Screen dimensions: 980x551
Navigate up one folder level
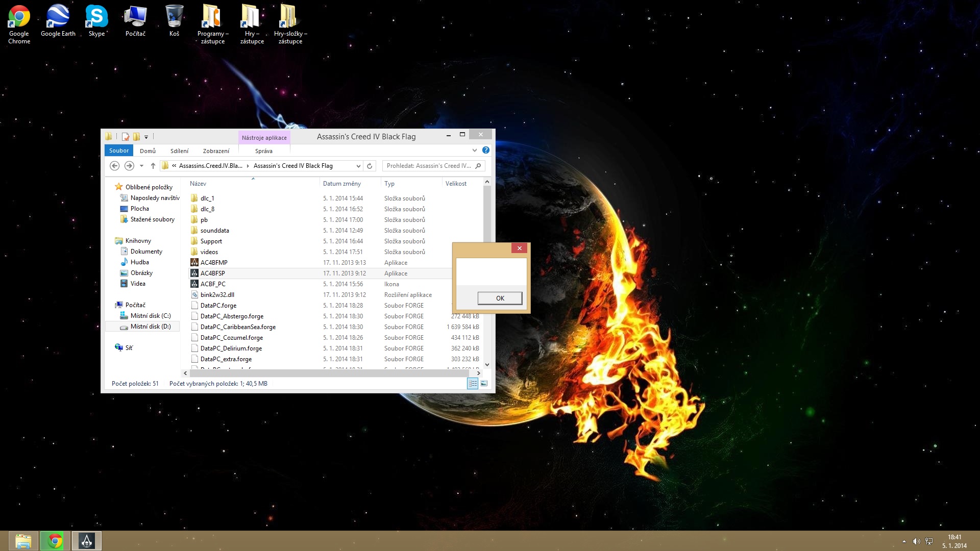(x=153, y=166)
